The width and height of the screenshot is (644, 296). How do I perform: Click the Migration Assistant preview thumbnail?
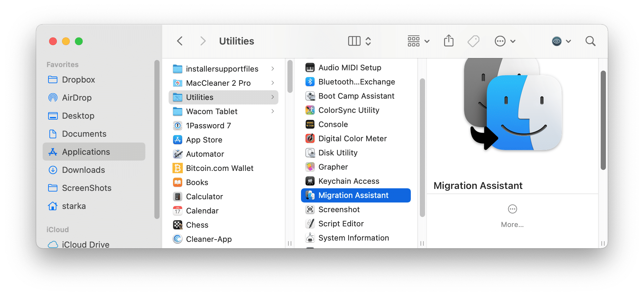tap(513, 105)
